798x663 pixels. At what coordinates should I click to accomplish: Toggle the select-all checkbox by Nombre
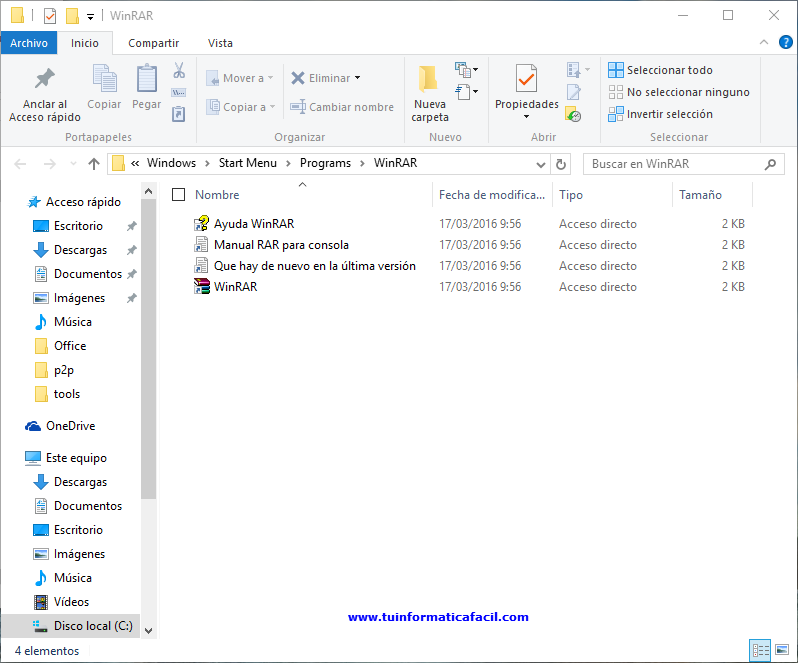(x=178, y=194)
